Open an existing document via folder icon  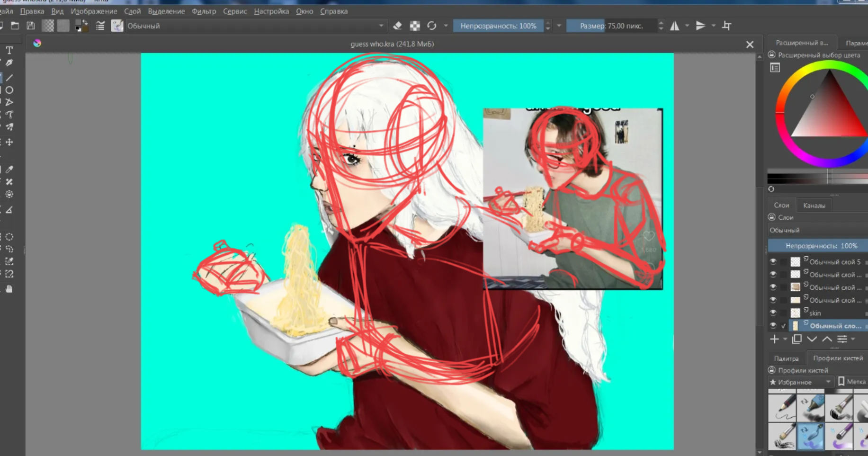pos(15,26)
